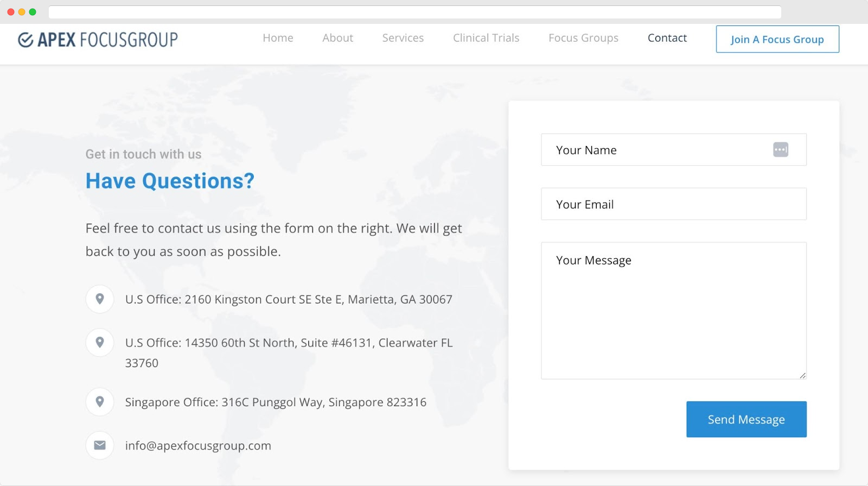
Task: Click the Clearwater office location pin icon
Action: [x=100, y=343]
